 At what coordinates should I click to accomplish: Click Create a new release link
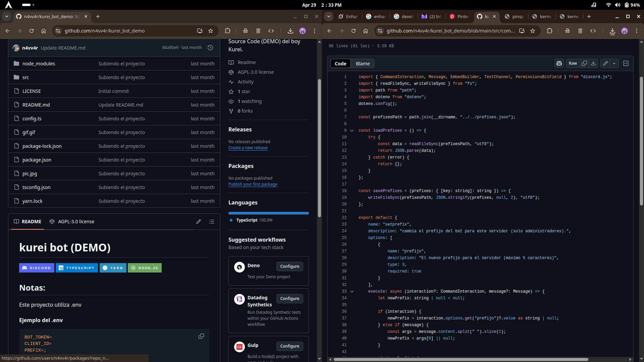point(248,148)
